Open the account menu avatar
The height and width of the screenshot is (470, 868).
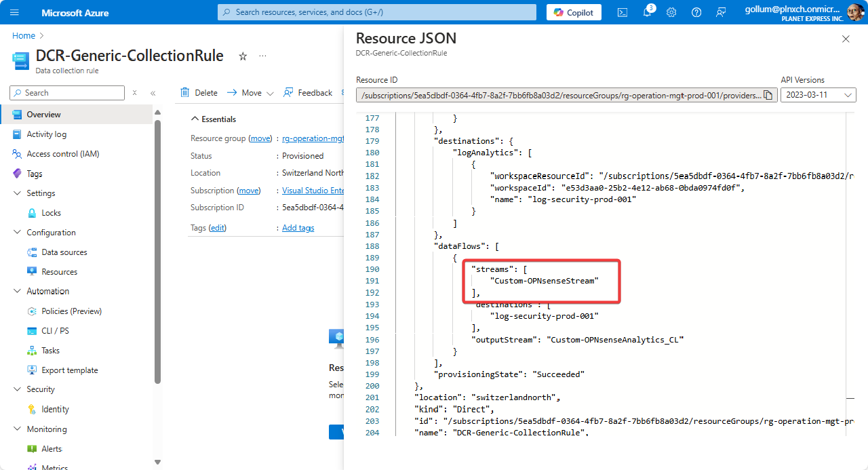tap(856, 12)
